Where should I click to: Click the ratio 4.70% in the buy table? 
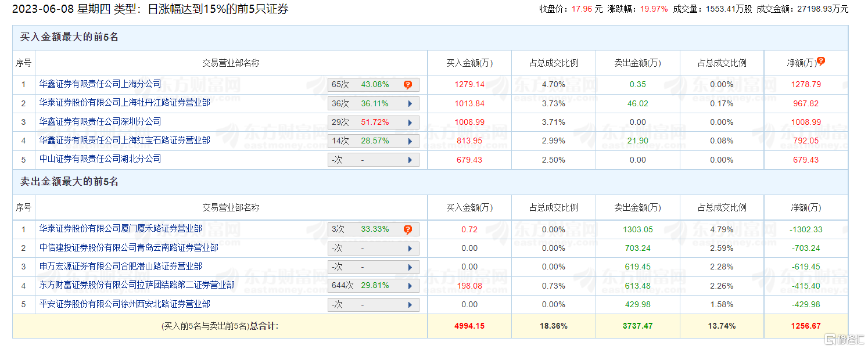click(x=553, y=84)
